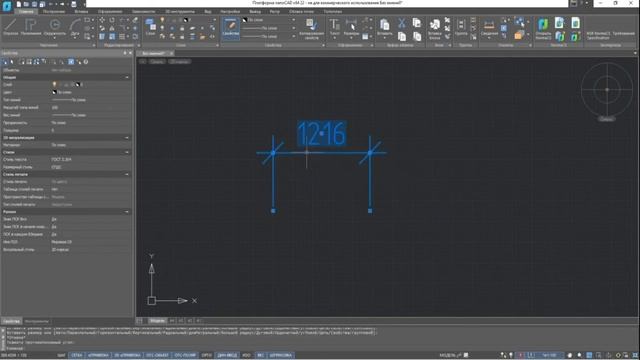Image resolution: width=640 pixels, height=360 pixels.
Task: Click the Properties (Свойства) ribbon button
Action: pos(231,28)
